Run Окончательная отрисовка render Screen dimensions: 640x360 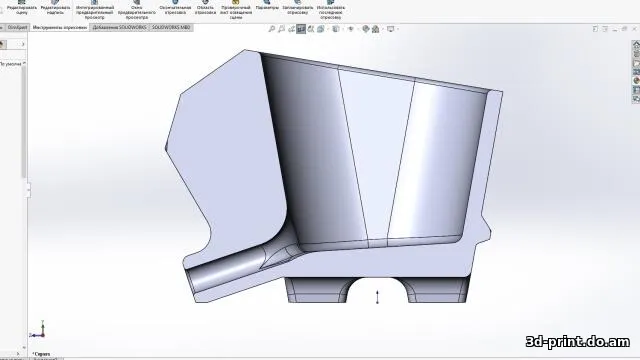[175, 8]
